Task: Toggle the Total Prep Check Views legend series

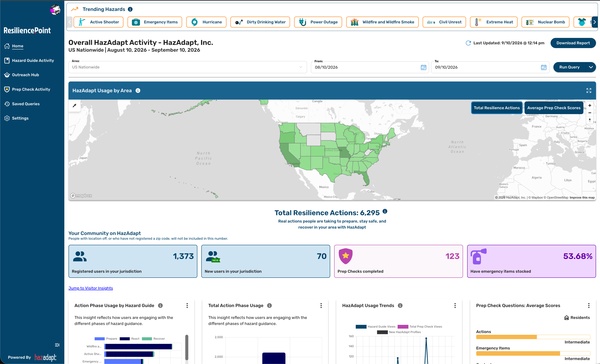Action: (420, 327)
